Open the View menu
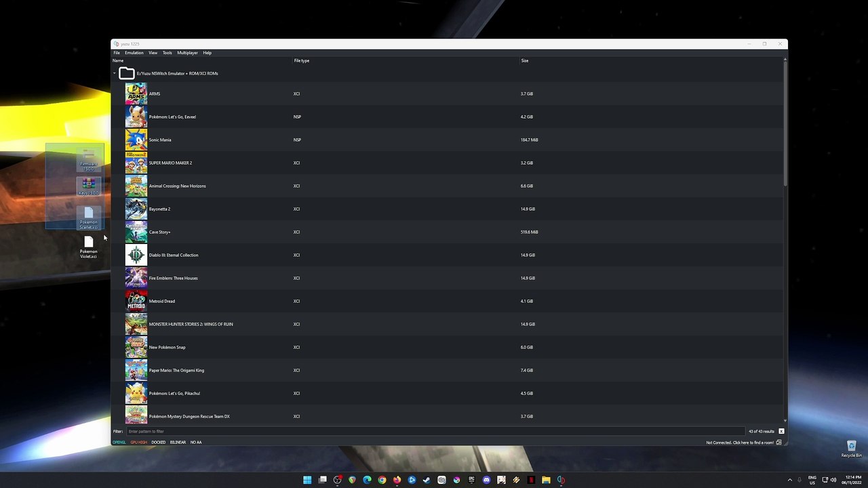Screen dimensions: 868x488 click(153, 53)
